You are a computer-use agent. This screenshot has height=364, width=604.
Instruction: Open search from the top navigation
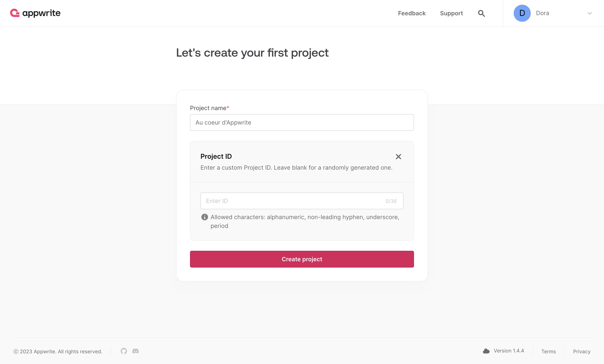(481, 13)
